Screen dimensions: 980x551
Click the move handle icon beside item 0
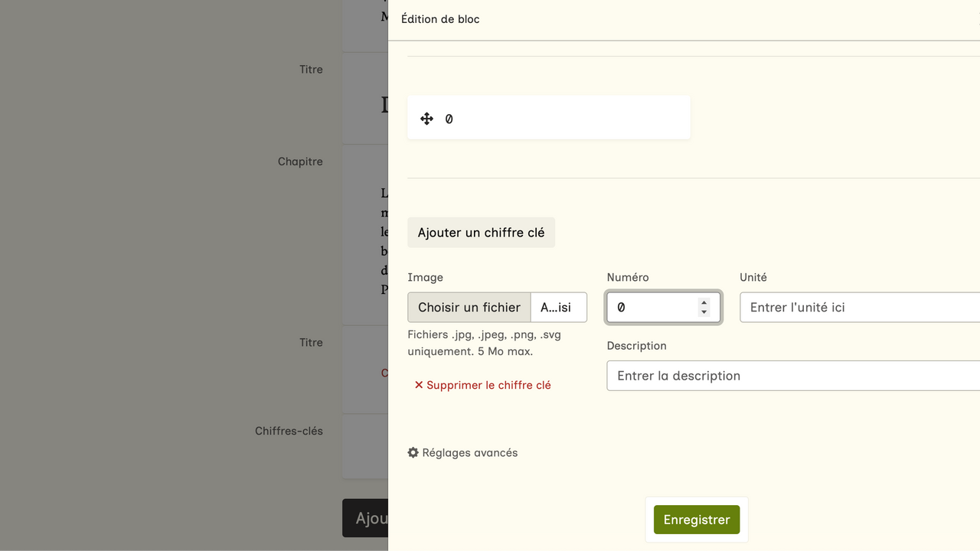[427, 119]
